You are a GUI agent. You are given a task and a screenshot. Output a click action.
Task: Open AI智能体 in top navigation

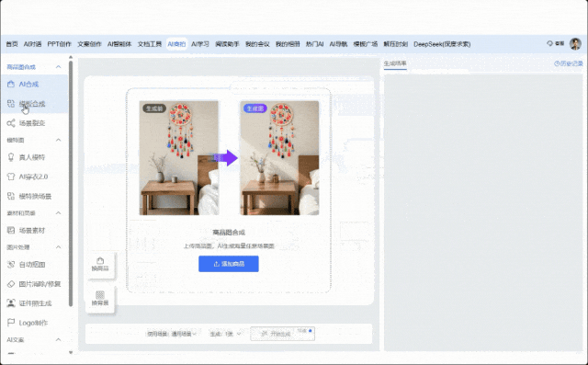pos(119,44)
